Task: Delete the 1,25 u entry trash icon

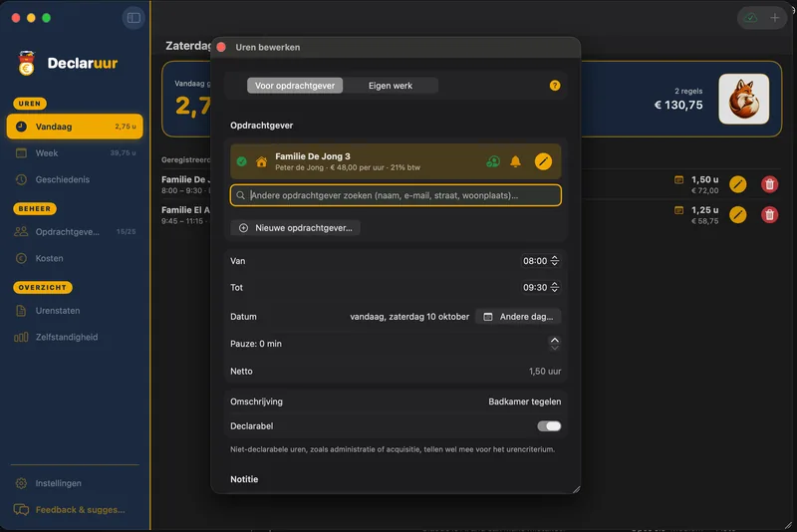Action: [769, 214]
